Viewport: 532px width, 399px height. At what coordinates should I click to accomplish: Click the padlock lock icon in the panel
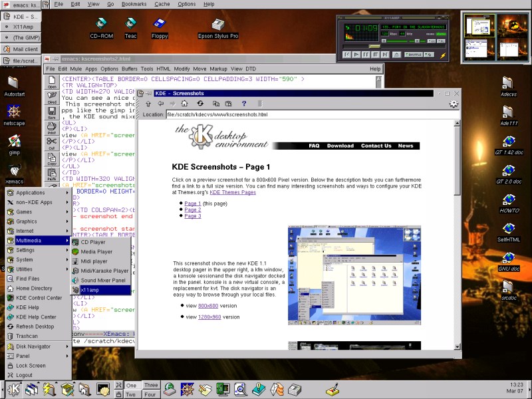(118, 394)
